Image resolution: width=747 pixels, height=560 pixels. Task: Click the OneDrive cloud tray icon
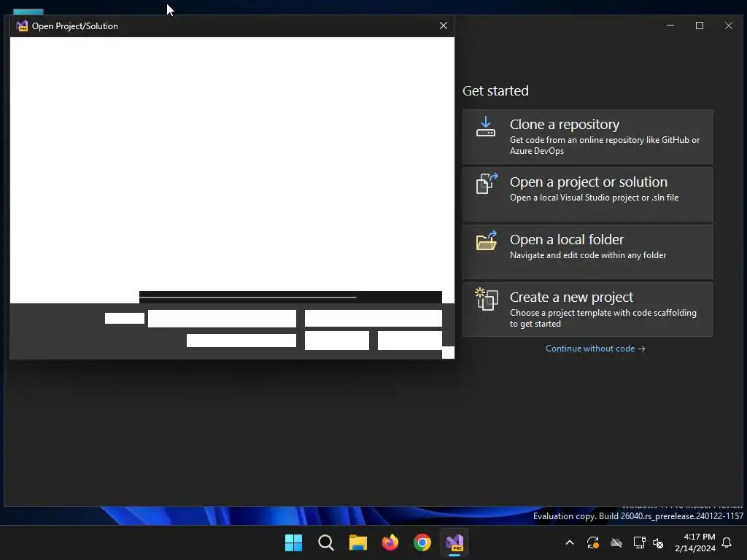[x=616, y=542]
